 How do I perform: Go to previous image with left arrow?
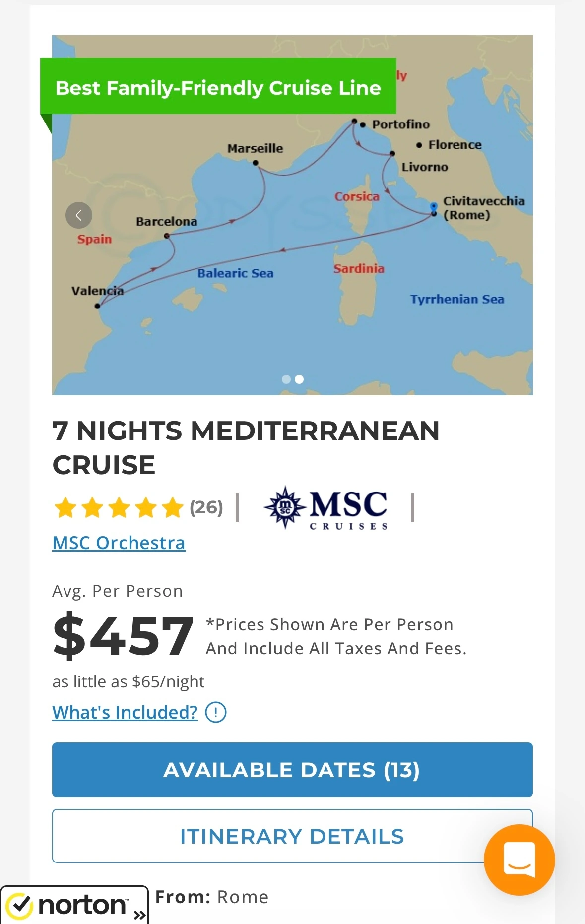(x=79, y=215)
